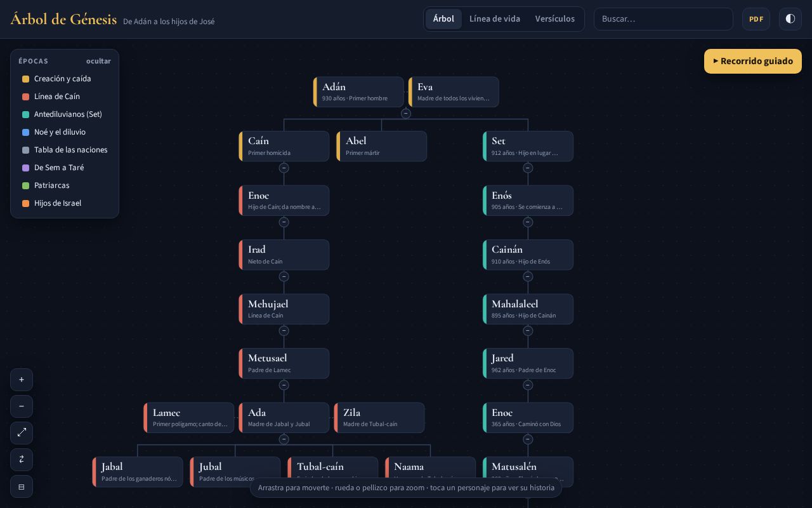The image size is (812, 508).
Task: Select the Abel card
Action: [x=382, y=147]
